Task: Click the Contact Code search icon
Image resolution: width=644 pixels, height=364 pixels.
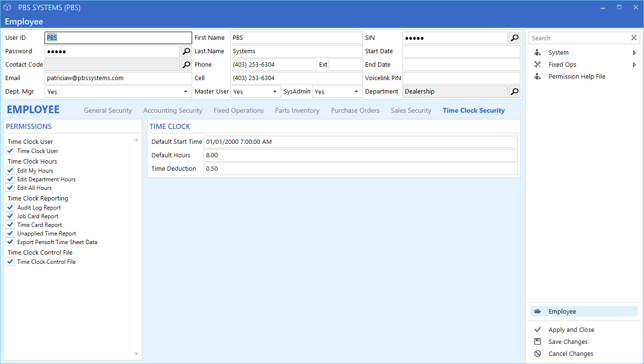Action: click(x=186, y=65)
